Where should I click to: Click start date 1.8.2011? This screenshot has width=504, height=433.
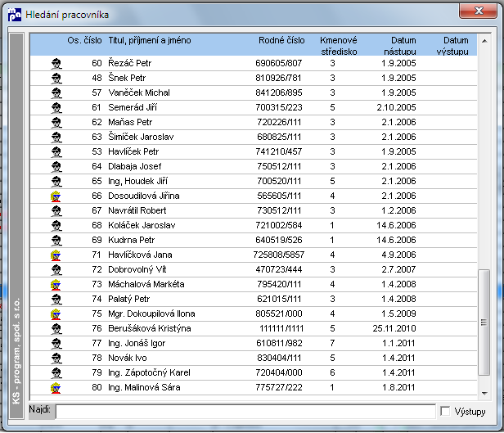pos(398,388)
